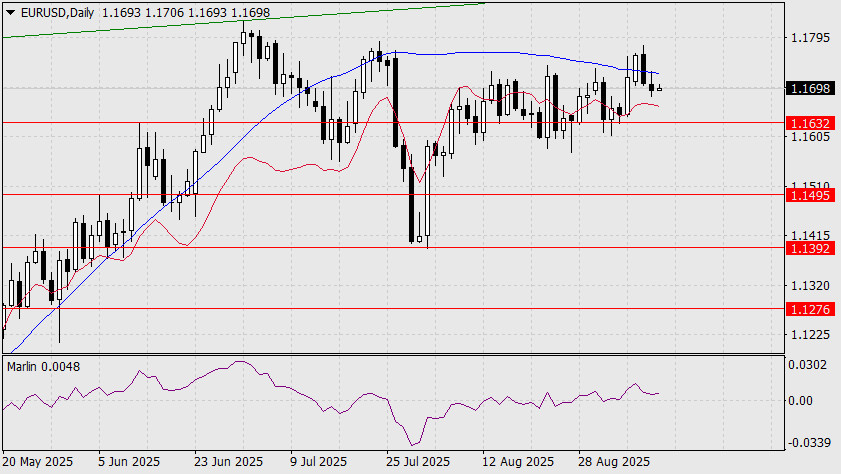The height and width of the screenshot is (474, 841).
Task: Click the 1.1320 price scale value
Action: point(810,286)
